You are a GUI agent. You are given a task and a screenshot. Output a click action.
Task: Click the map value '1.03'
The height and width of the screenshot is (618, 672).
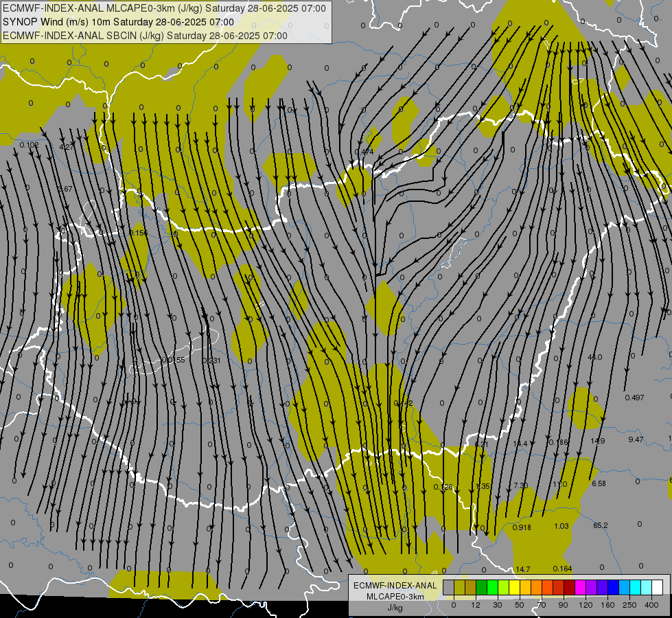[561, 526]
